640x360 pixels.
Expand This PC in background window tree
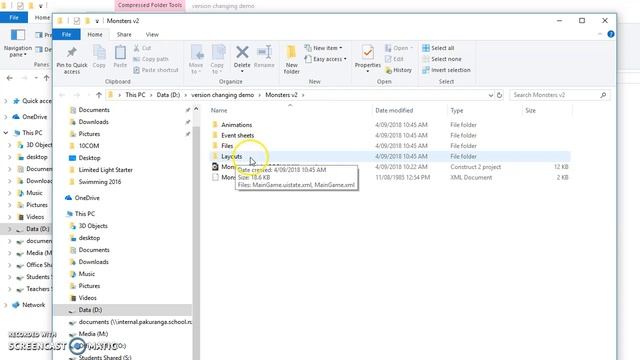6,133
